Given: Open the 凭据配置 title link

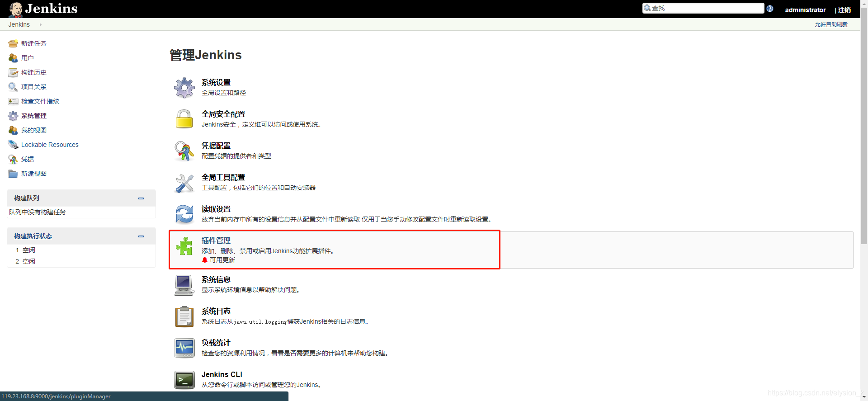Looking at the screenshot, I should pyautogui.click(x=216, y=146).
